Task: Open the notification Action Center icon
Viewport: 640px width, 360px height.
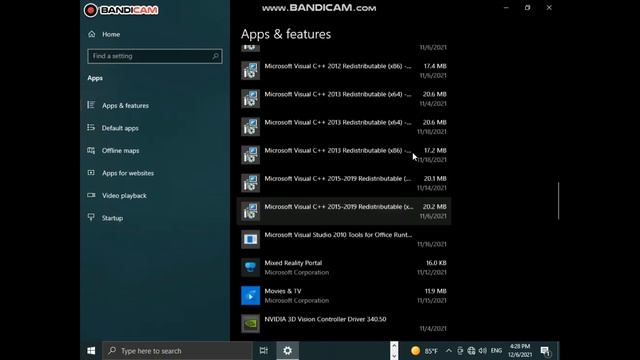Action: tap(545, 351)
